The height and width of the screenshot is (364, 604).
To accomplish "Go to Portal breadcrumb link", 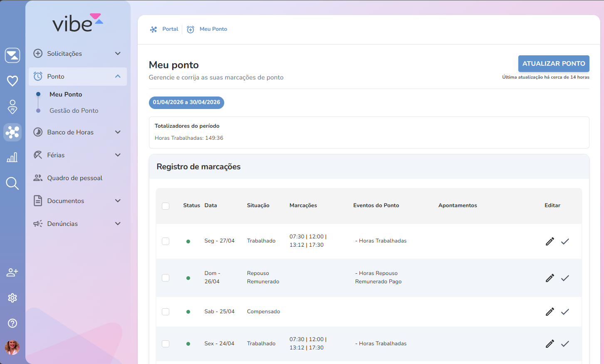I will pyautogui.click(x=170, y=29).
